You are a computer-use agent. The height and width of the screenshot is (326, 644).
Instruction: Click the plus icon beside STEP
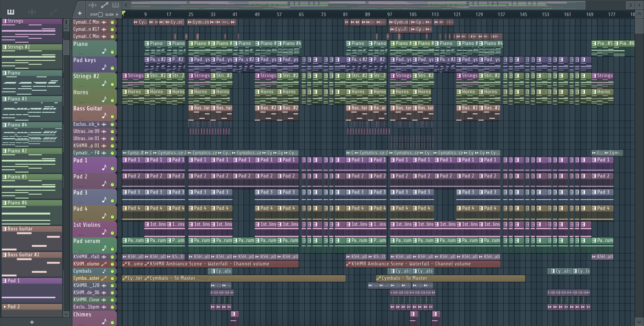[80, 13]
